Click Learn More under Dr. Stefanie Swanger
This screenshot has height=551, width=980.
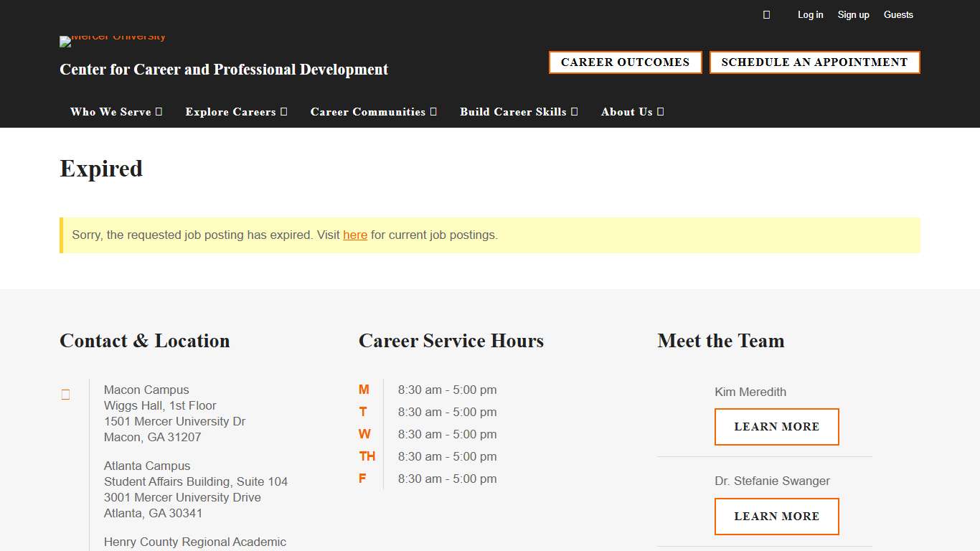tap(776, 516)
